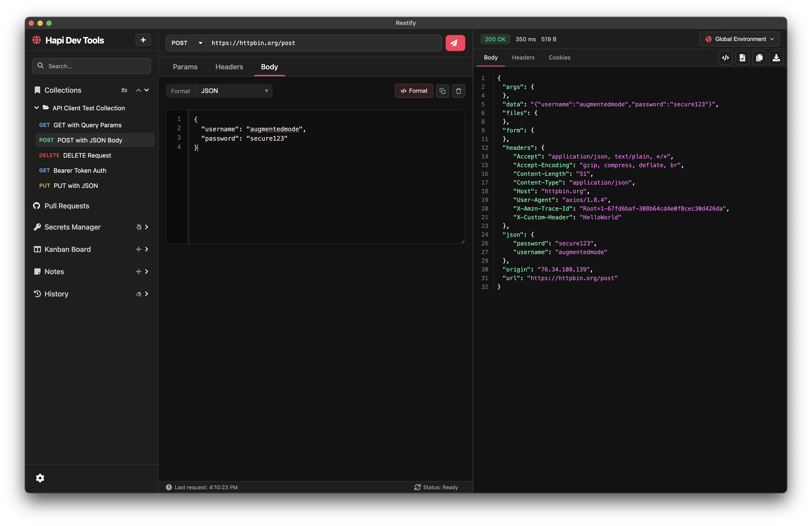Expand the Kanban Board section
The height and width of the screenshot is (526, 812).
click(147, 249)
